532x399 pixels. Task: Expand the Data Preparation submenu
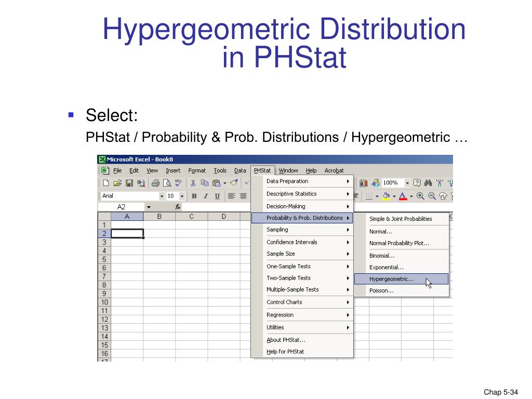[302, 181]
